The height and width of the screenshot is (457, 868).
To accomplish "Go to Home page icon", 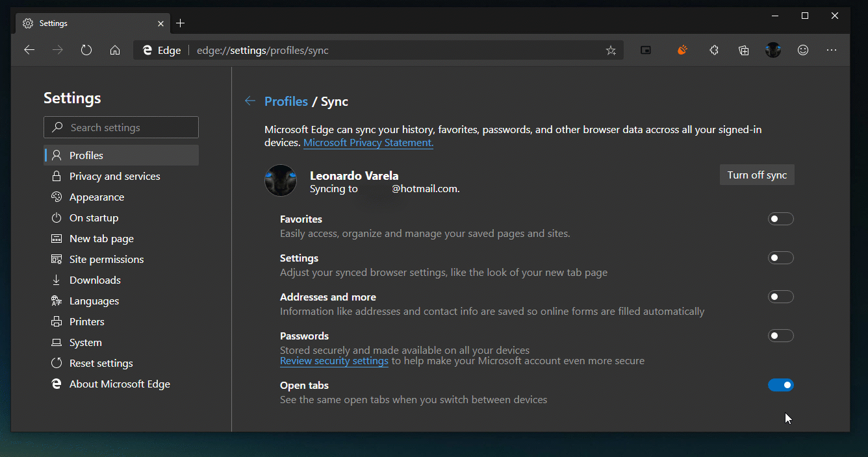I will 115,50.
